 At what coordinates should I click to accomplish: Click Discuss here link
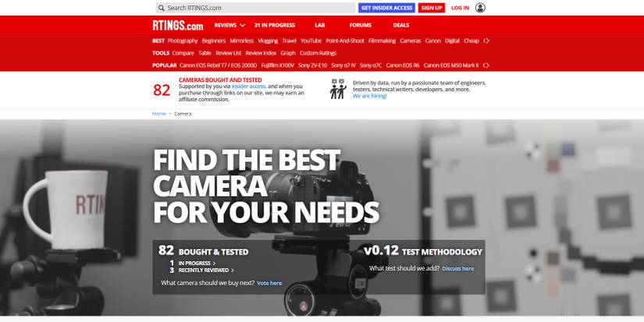[x=458, y=269]
